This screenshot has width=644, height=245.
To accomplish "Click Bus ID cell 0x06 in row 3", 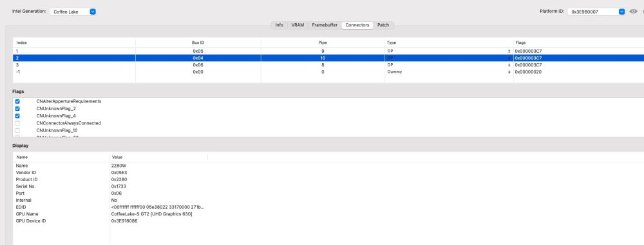I will pyautogui.click(x=198, y=65).
